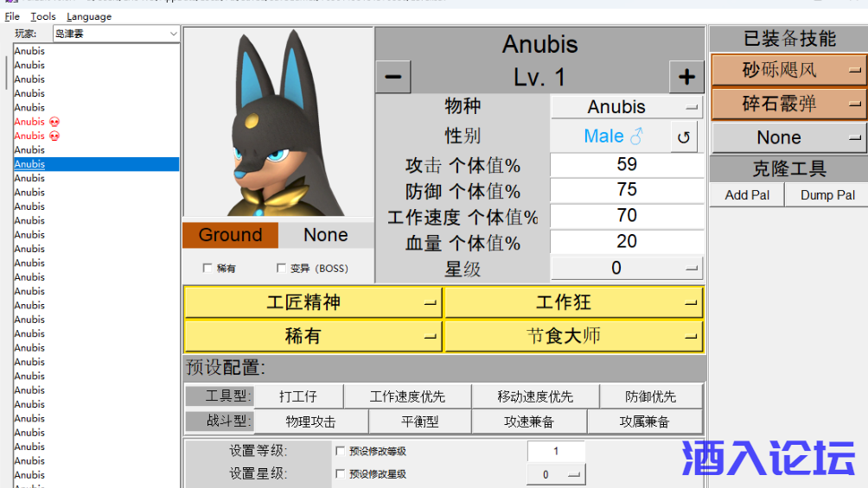
Task: Open the None equipped skill dropdown
Action: point(789,137)
